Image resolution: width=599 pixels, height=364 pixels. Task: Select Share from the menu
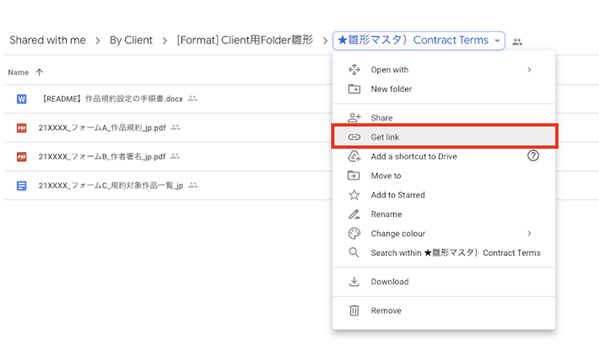point(444,117)
